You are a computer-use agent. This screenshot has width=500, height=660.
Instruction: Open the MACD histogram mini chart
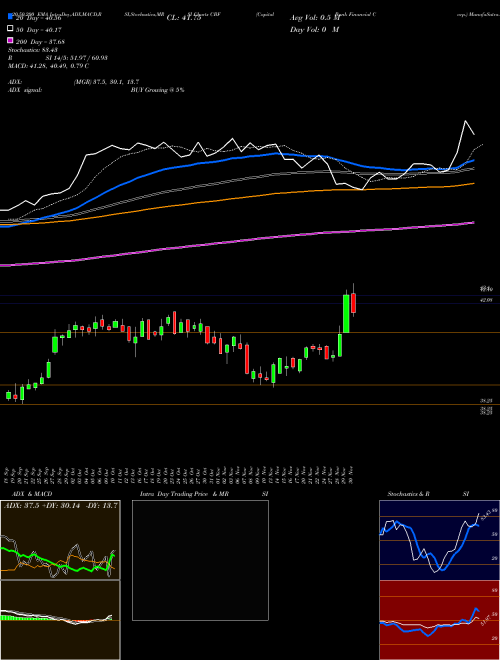(60, 620)
